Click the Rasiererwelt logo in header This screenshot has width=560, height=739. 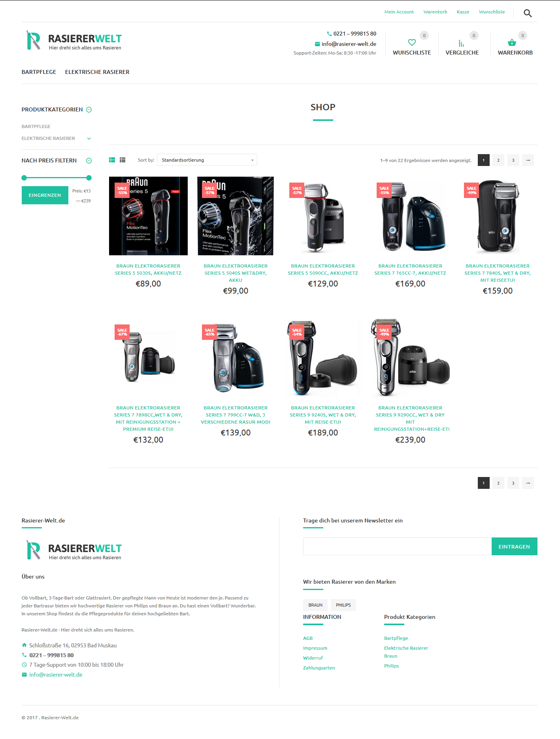74,40
